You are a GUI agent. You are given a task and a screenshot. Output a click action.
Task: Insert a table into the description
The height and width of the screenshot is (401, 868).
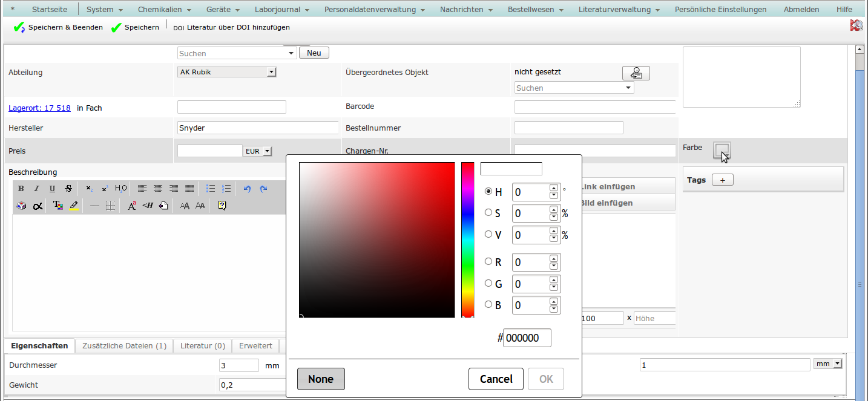110,206
